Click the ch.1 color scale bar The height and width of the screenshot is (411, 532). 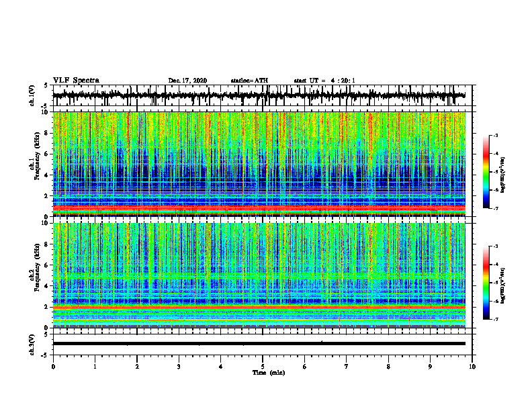pyautogui.click(x=486, y=172)
